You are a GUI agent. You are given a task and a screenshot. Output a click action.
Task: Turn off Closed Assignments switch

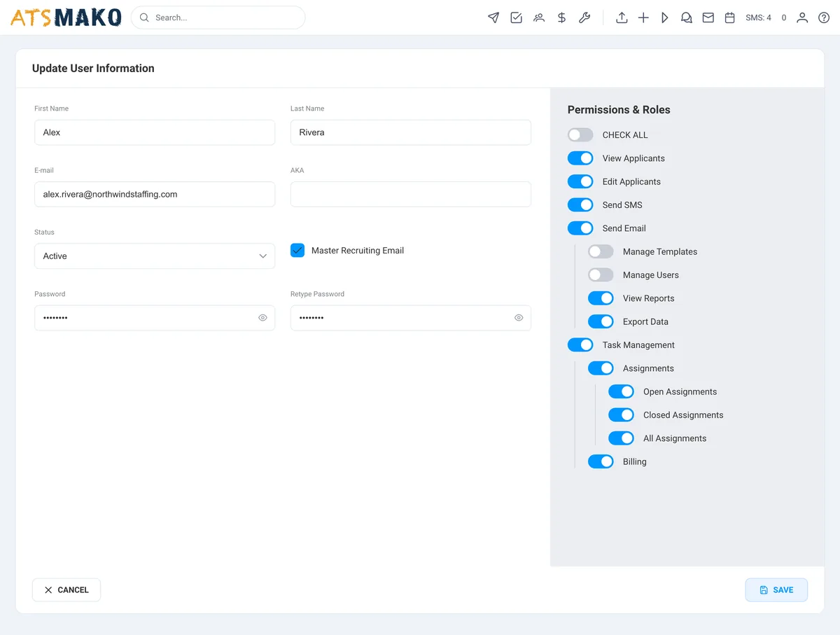[621, 415]
